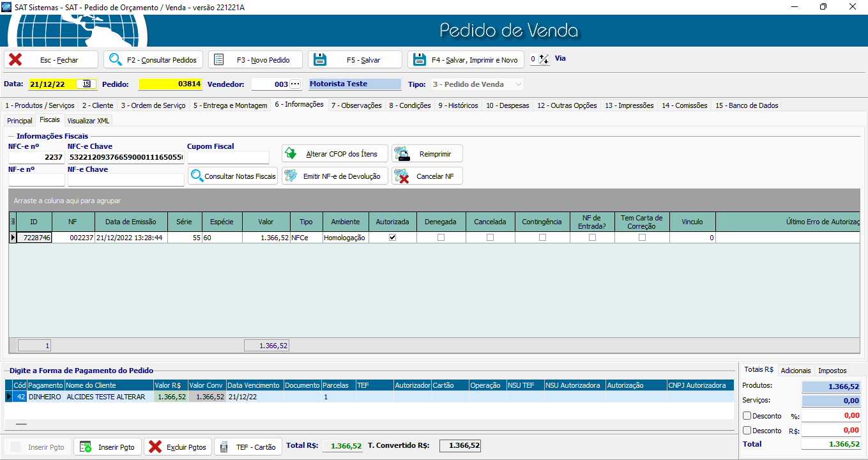Toggle the Autorizada checkbox in the invoice row
This screenshot has height=460, width=868.
(x=392, y=237)
